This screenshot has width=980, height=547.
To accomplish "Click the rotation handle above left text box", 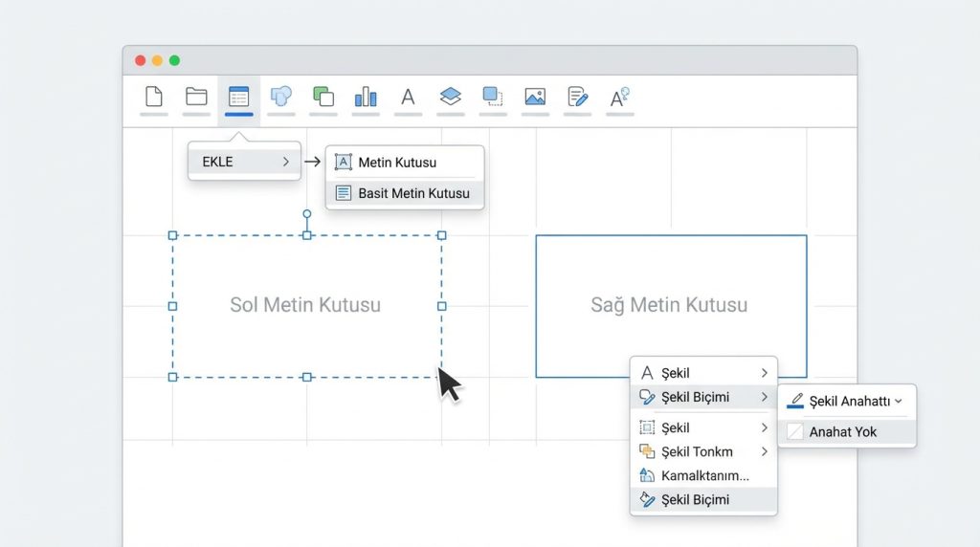I will [307, 214].
